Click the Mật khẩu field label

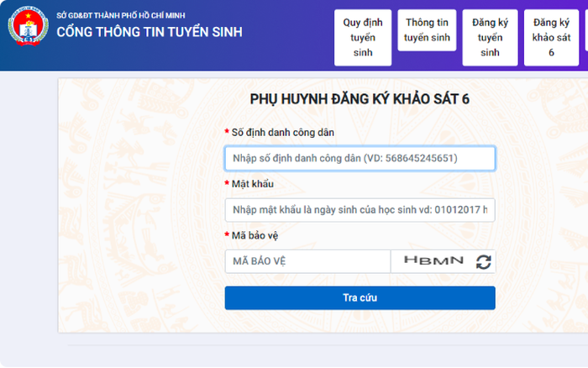[x=252, y=184]
